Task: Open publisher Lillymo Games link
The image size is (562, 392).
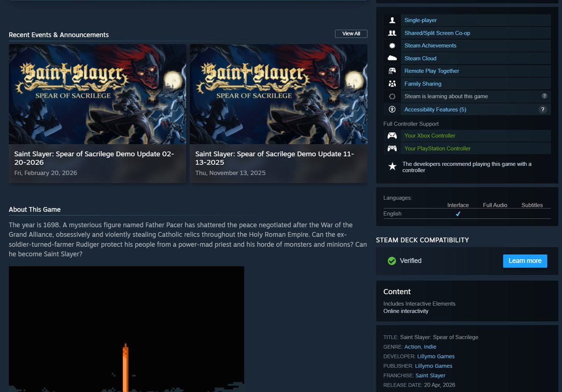Action: coord(434,366)
